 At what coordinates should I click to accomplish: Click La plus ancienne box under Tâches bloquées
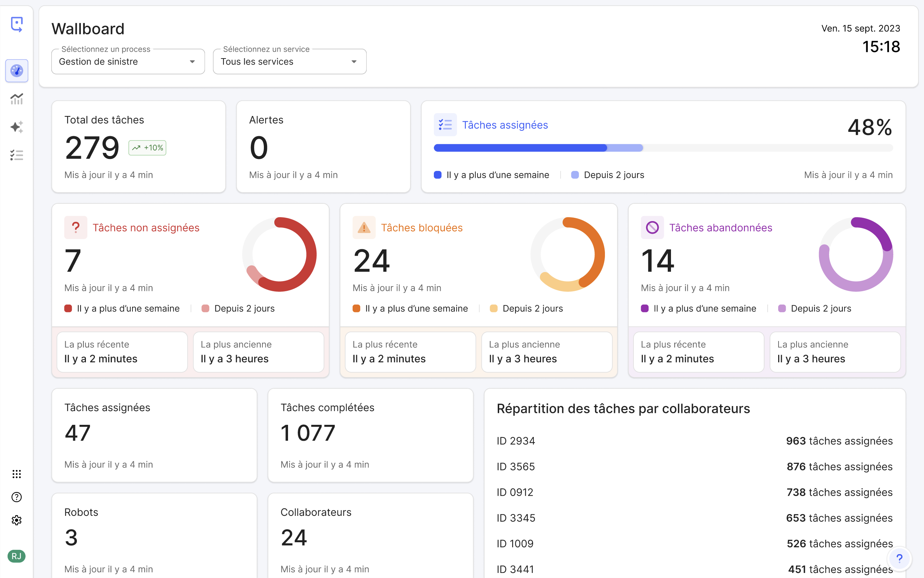547,352
